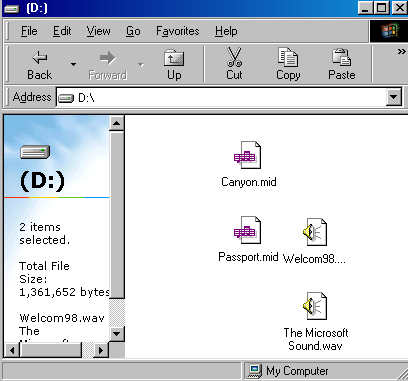Viewport: 408px width, 381px height.
Task: Expand the Address bar dropdown list
Action: 394,97
